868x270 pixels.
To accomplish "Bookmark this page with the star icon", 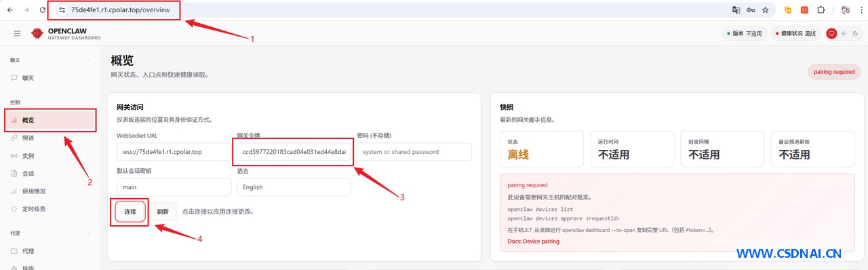I will 766,10.
